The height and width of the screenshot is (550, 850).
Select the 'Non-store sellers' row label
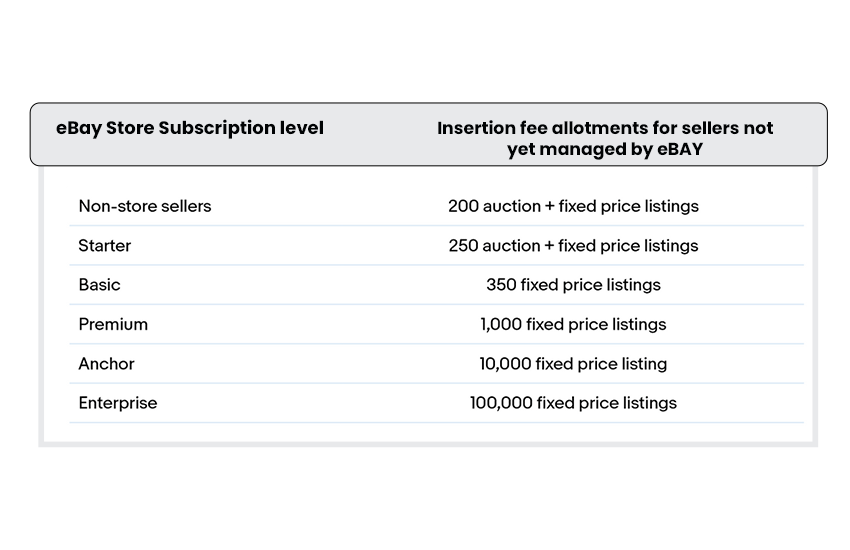(145, 206)
